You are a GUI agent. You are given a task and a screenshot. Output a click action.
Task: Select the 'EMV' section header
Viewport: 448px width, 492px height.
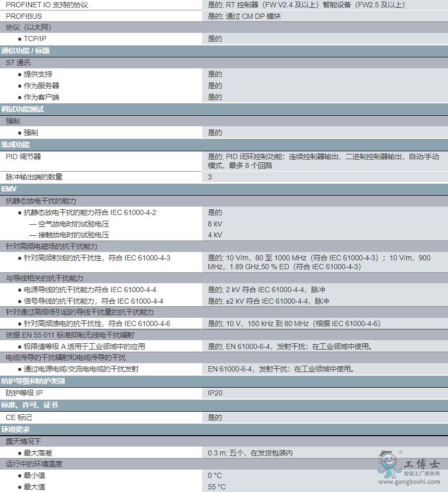9,189
